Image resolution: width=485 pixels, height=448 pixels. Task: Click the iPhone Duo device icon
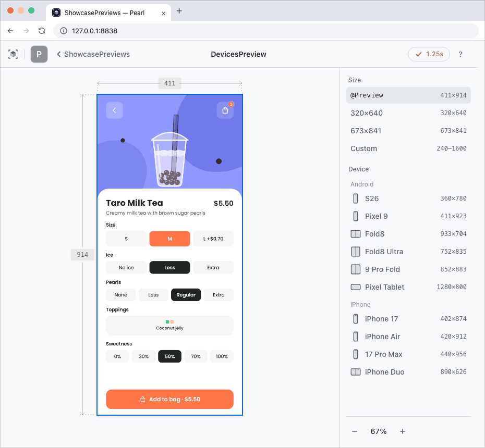[356, 372]
